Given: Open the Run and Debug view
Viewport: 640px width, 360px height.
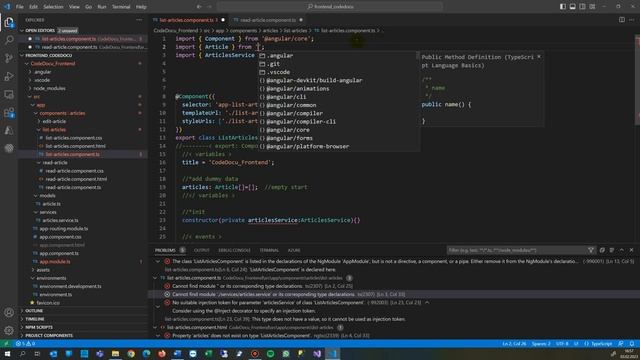Looking at the screenshot, I should click(9, 76).
